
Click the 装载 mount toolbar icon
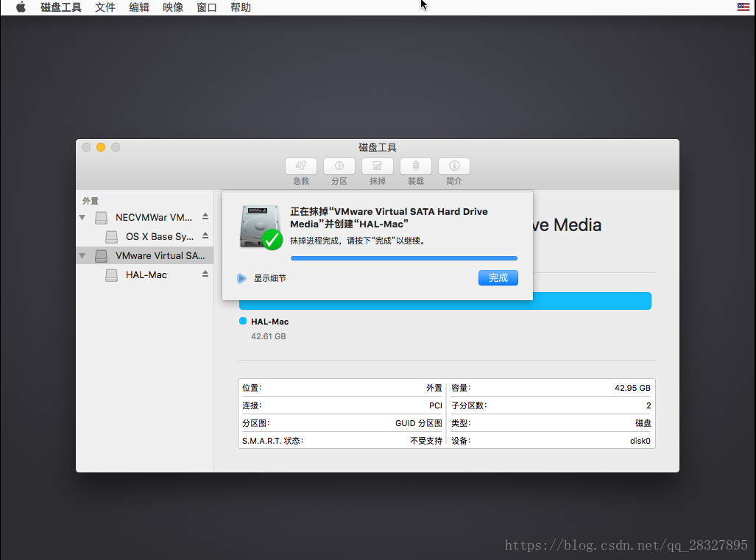pos(416,166)
